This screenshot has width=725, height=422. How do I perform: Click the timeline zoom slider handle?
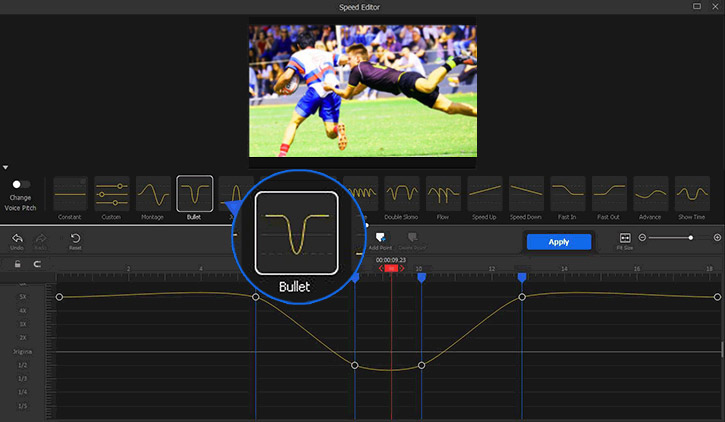click(x=690, y=238)
